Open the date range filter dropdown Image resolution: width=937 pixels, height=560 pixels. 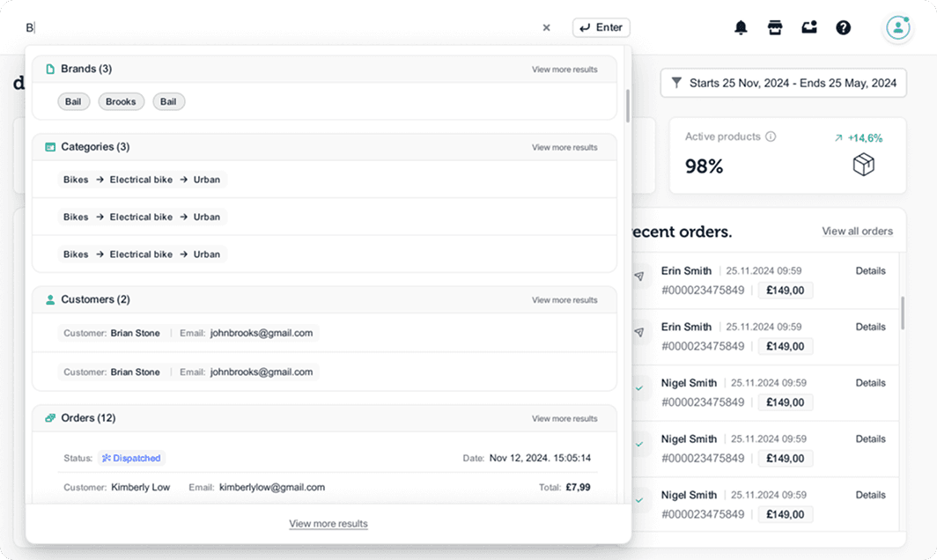click(x=783, y=83)
